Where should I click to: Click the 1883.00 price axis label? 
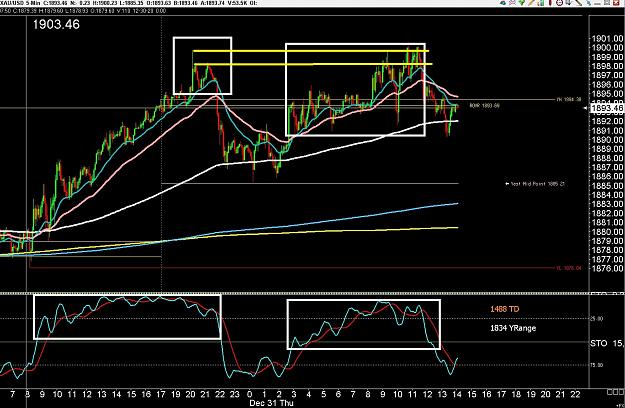[x=607, y=204]
